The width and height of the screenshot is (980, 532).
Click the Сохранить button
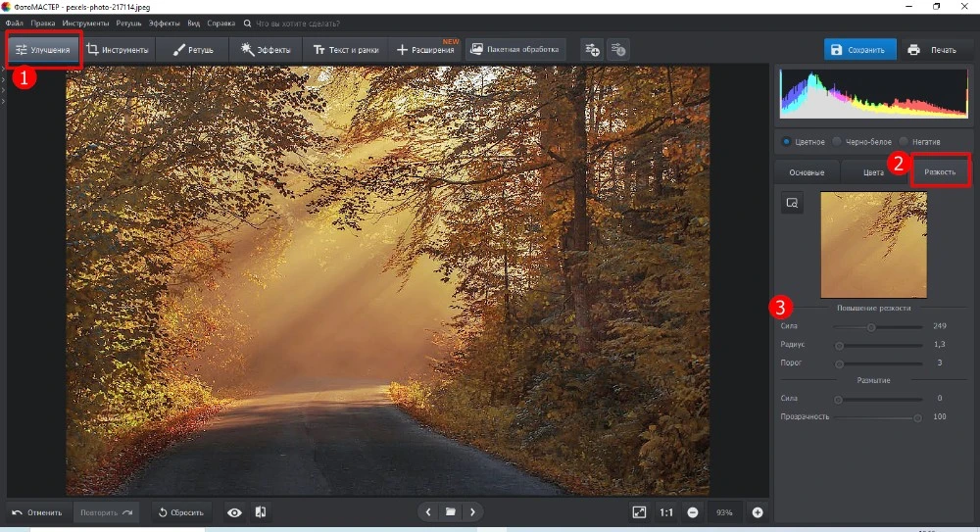click(x=859, y=49)
